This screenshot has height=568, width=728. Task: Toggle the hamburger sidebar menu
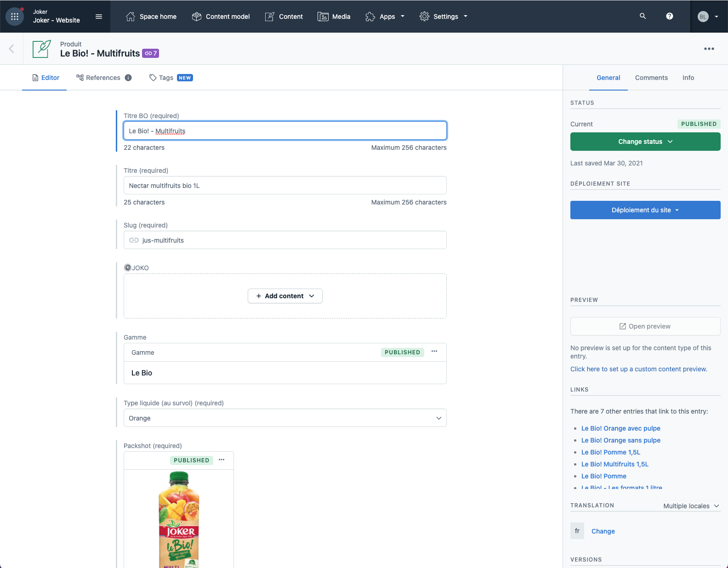tap(99, 17)
